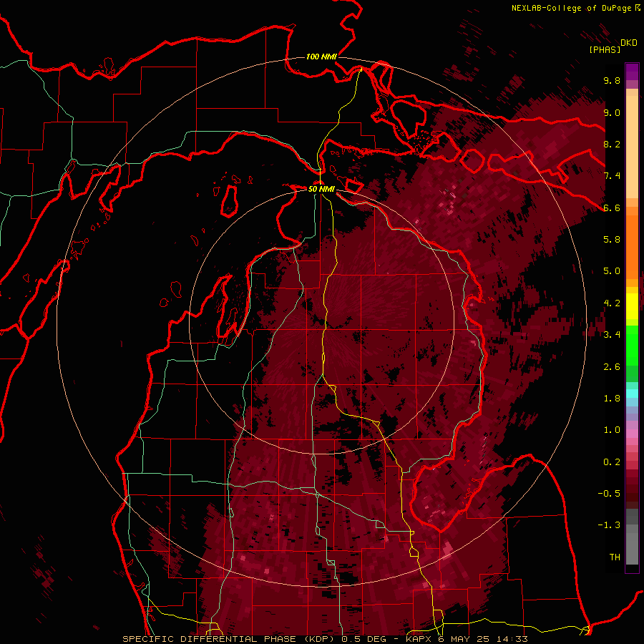Screen dimensions: 644x644
Task: Pick the peach segment of the color bar
Action: coord(632,148)
